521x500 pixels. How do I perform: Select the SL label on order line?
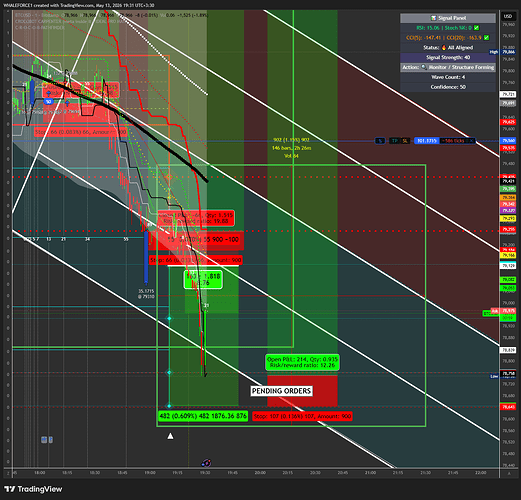405,141
